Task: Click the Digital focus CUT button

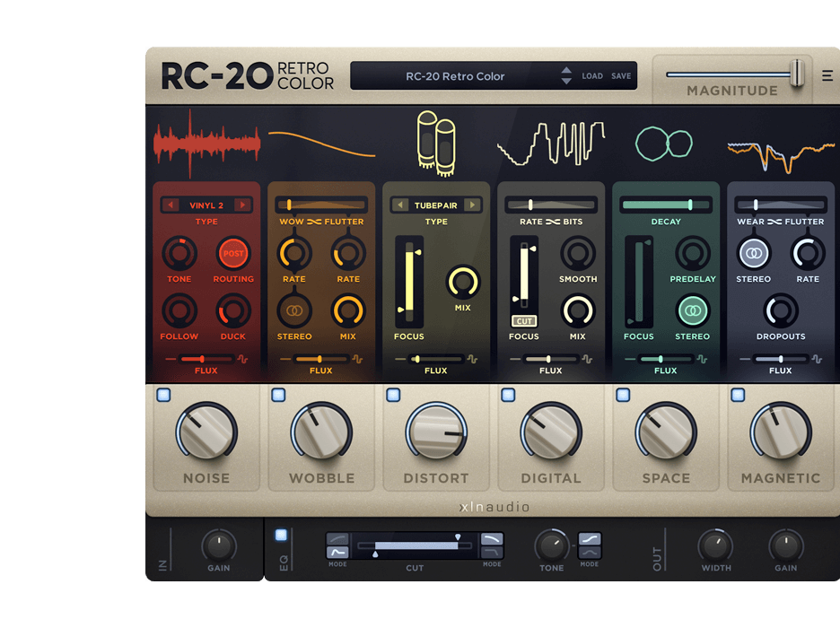Action: pos(523,320)
